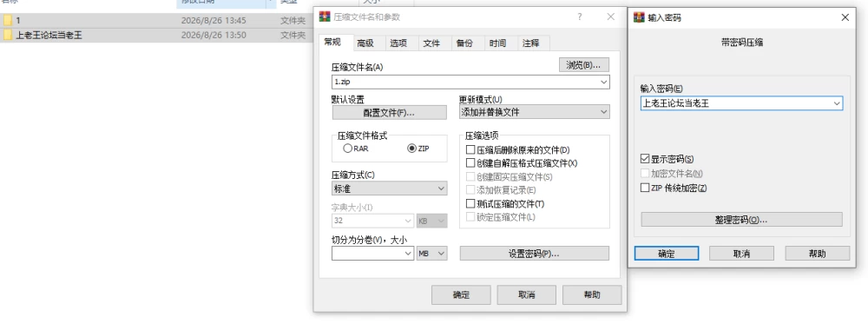Image resolution: width=868 pixels, height=324 pixels.
Task: Close the 压缩文件名和参数 dialog
Action: click(x=610, y=17)
